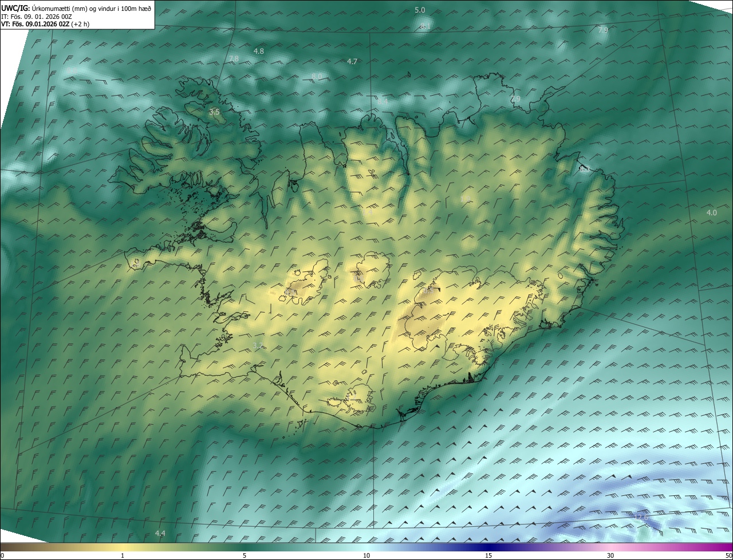733x560 pixels.
Task: Click the '5' tick on the color scale
Action: [245, 555]
